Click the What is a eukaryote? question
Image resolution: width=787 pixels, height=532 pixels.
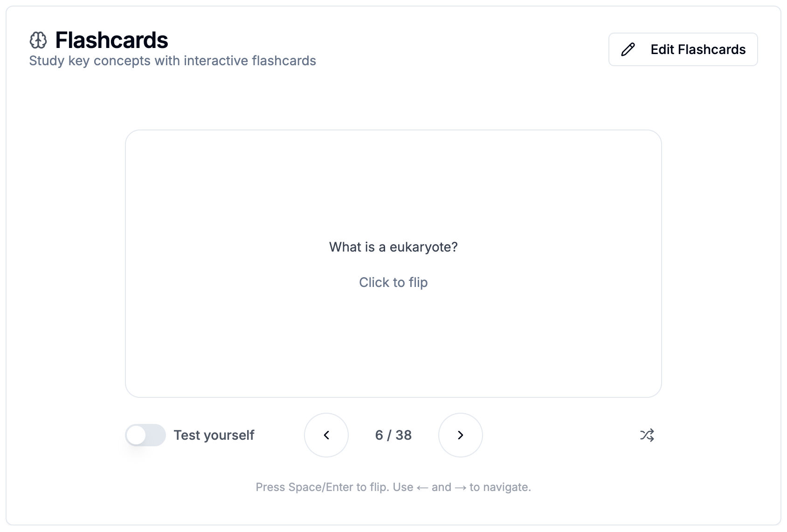tap(393, 247)
